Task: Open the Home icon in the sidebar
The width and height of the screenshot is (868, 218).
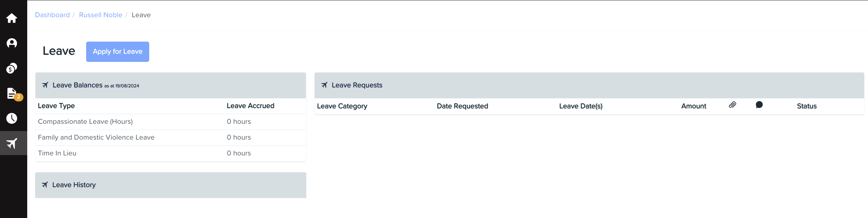Action: [x=11, y=18]
